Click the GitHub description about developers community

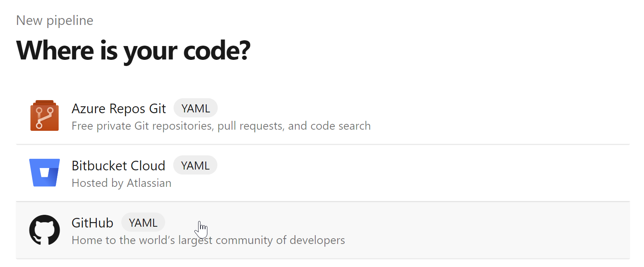click(x=208, y=240)
